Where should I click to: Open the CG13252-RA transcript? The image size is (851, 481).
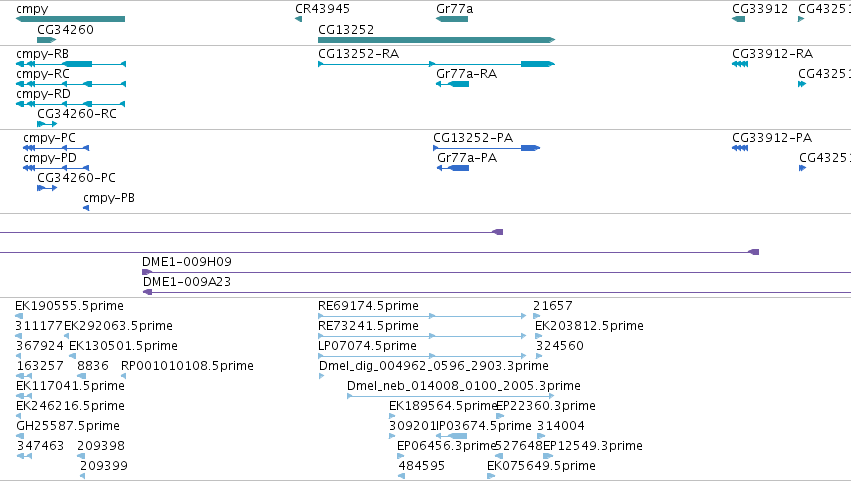point(436,64)
